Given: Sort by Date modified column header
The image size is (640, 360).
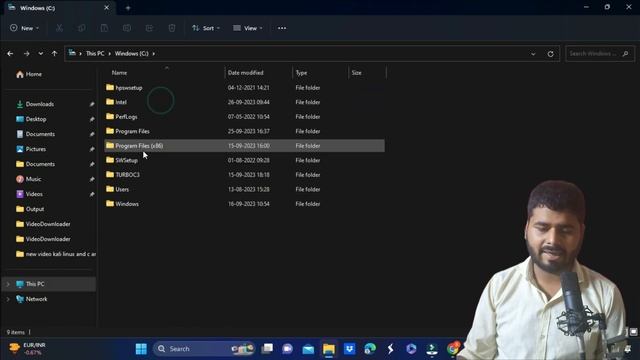Looking at the screenshot, I should click(246, 73).
